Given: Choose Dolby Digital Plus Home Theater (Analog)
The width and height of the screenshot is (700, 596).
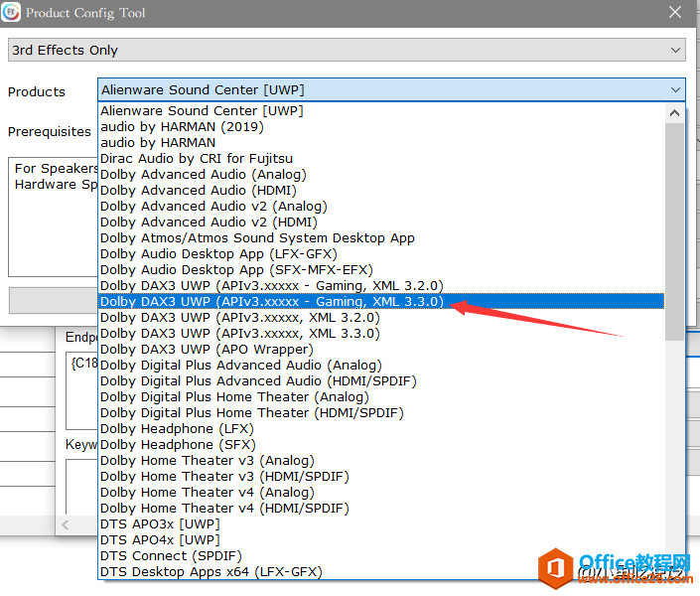Looking at the screenshot, I should [x=381, y=397].
